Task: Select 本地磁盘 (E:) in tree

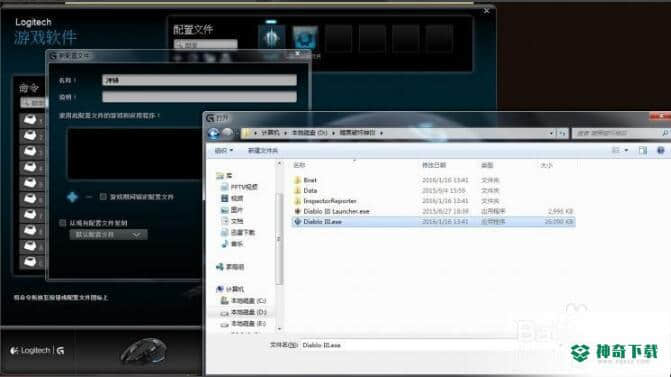Action: pyautogui.click(x=243, y=324)
